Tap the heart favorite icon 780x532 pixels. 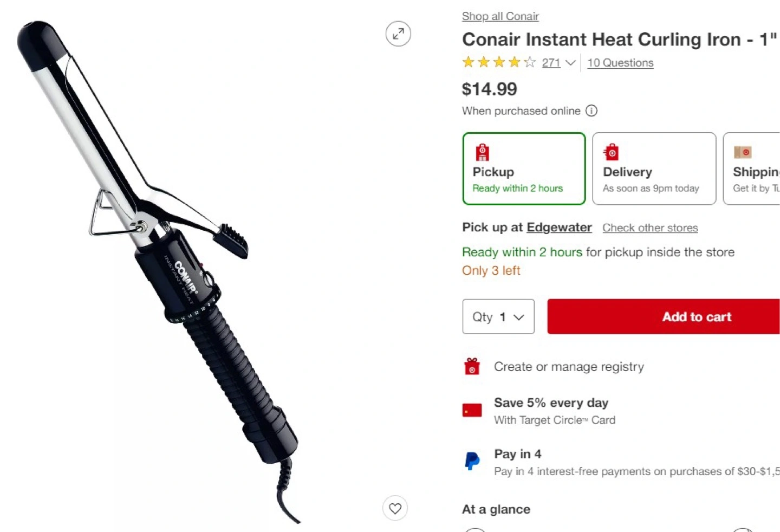pos(395,508)
